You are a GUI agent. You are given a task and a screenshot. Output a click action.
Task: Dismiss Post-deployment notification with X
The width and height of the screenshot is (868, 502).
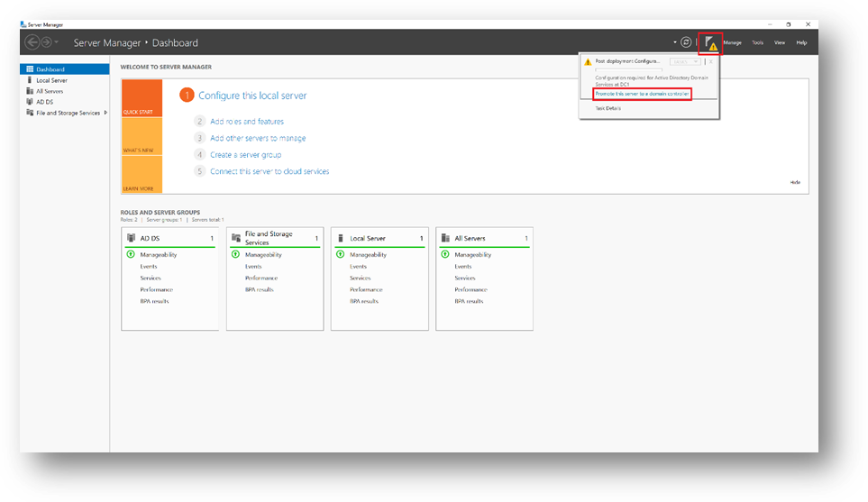[x=711, y=61]
